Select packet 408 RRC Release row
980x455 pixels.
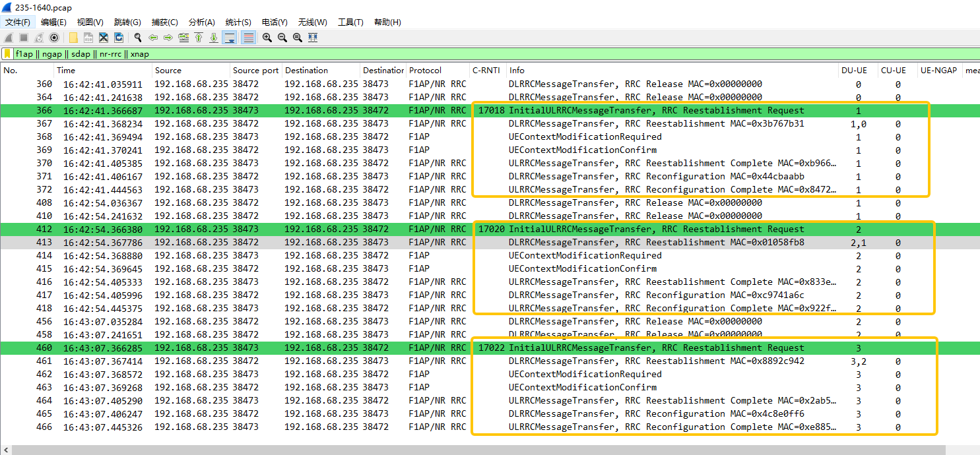[490, 202]
